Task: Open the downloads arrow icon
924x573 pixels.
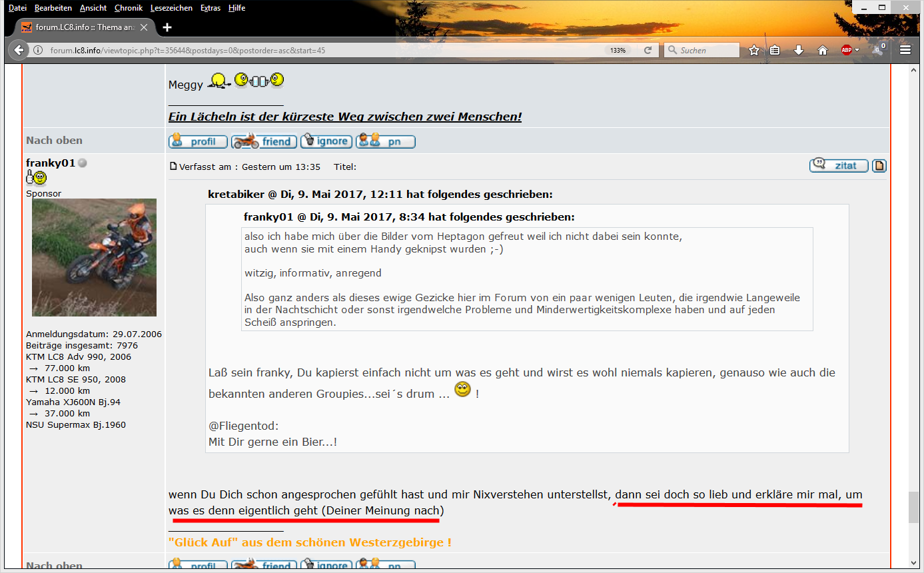Action: tap(799, 50)
